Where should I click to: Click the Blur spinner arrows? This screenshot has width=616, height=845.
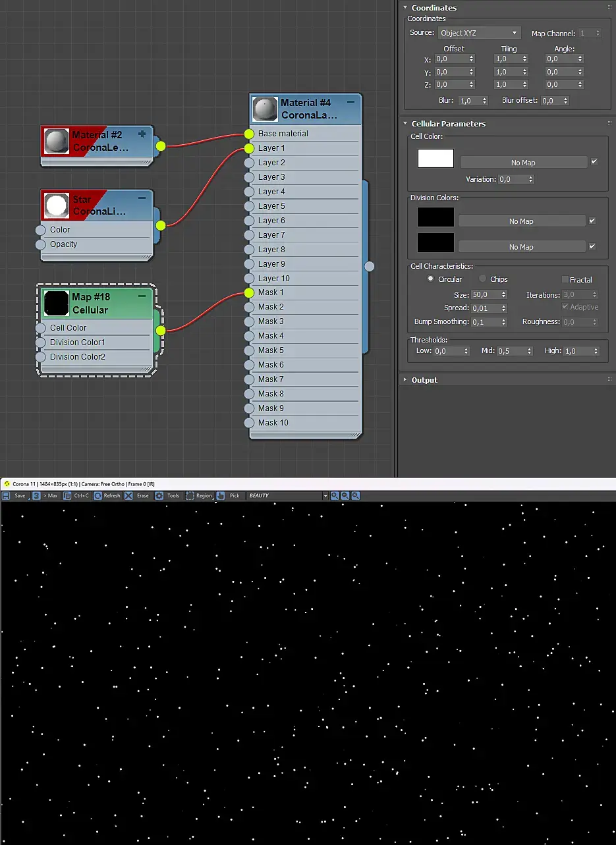point(485,101)
